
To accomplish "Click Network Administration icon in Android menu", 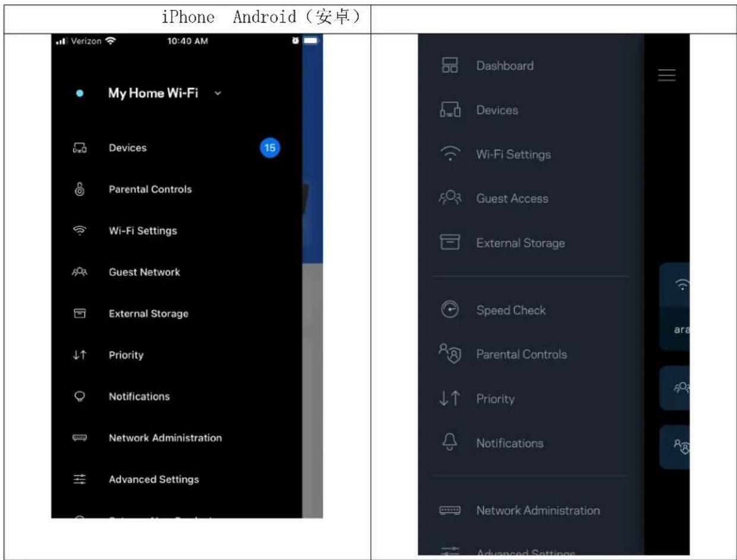I will point(449,511).
